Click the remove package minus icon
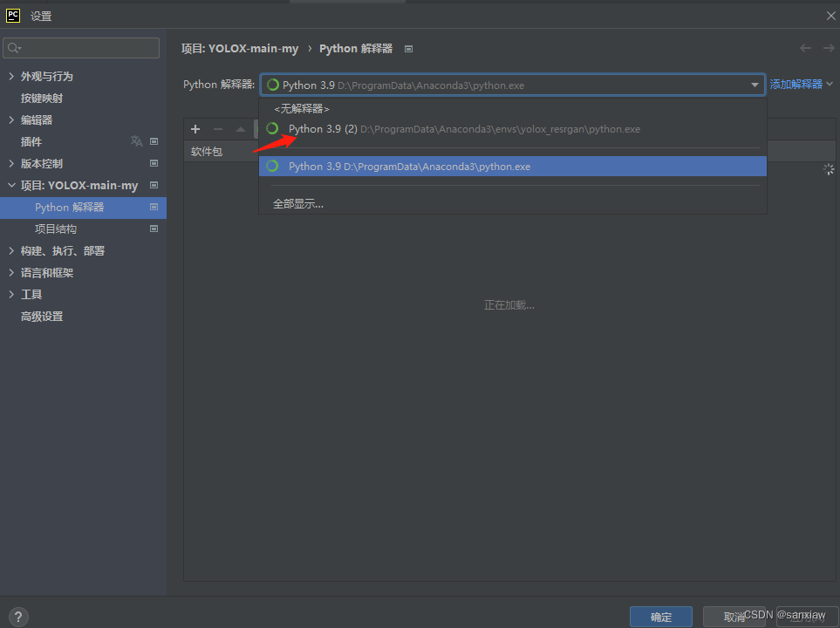Screen dimensions: 840x628 click(x=218, y=129)
